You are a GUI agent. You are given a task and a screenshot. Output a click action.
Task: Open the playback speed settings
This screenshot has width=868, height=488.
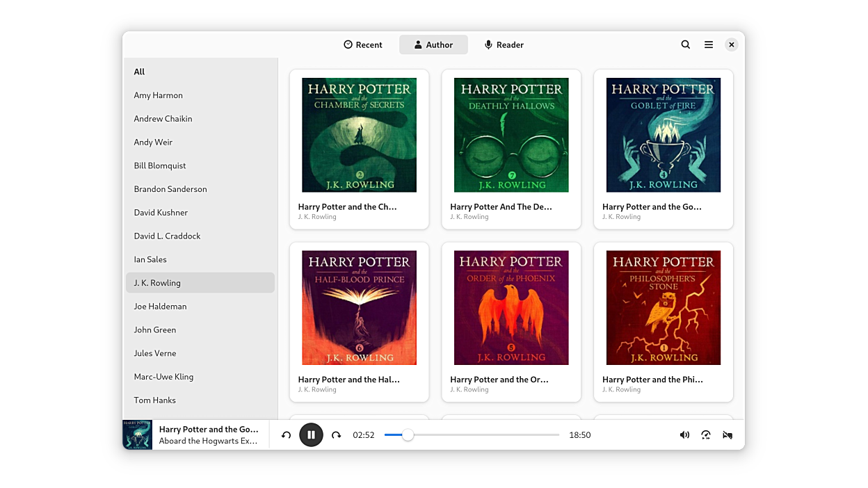pyautogui.click(x=706, y=435)
